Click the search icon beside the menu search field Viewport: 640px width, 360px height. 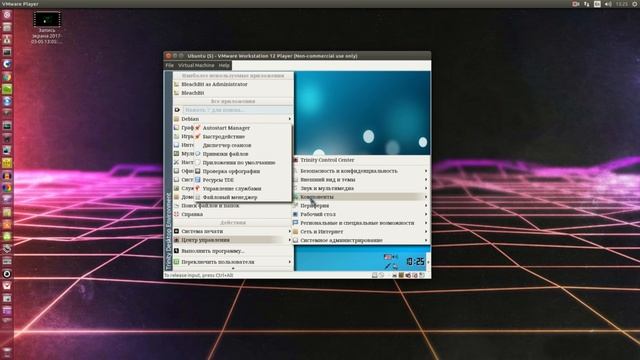(177, 110)
